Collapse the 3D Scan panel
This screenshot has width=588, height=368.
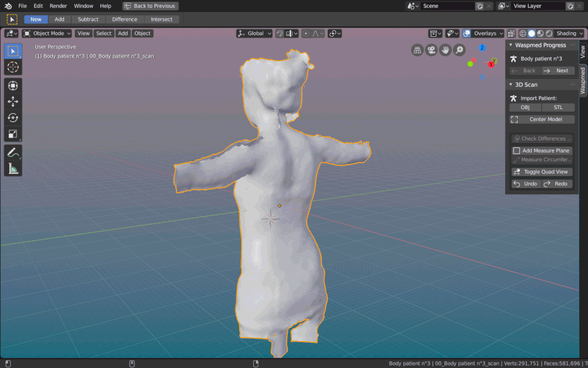click(510, 84)
